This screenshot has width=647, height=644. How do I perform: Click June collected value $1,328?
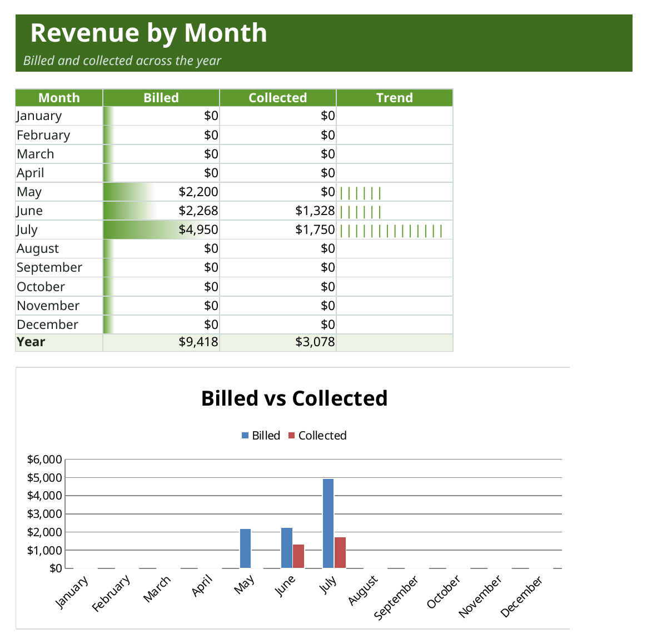tap(315, 211)
